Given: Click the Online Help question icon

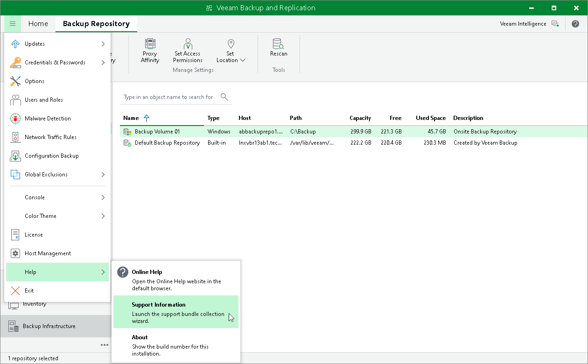Looking at the screenshot, I should [122, 273].
